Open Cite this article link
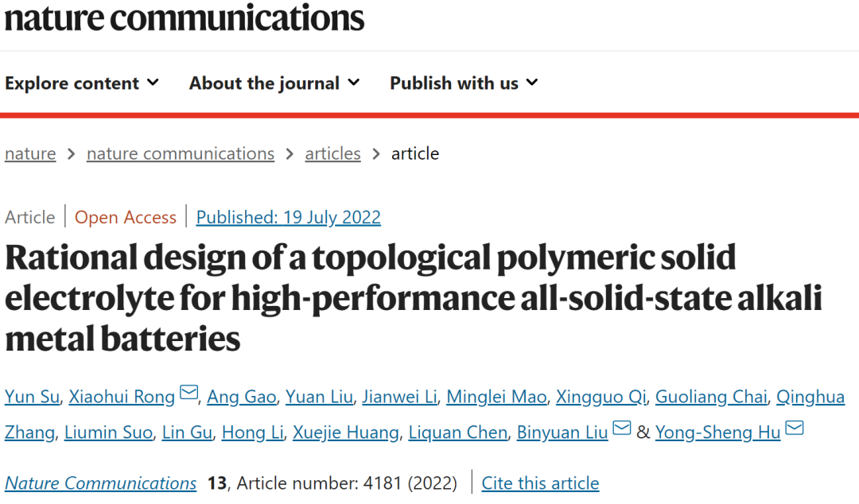The height and width of the screenshot is (504, 859). [x=540, y=483]
